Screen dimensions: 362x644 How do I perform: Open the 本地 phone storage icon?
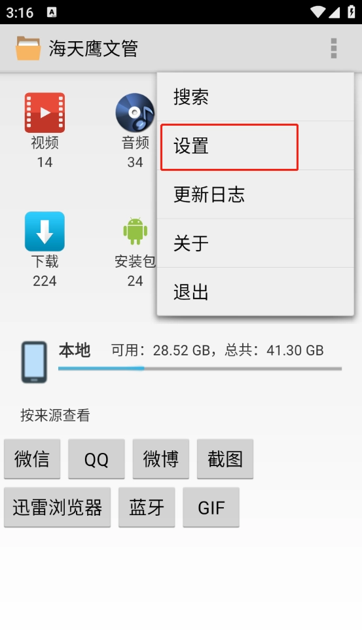(34, 362)
